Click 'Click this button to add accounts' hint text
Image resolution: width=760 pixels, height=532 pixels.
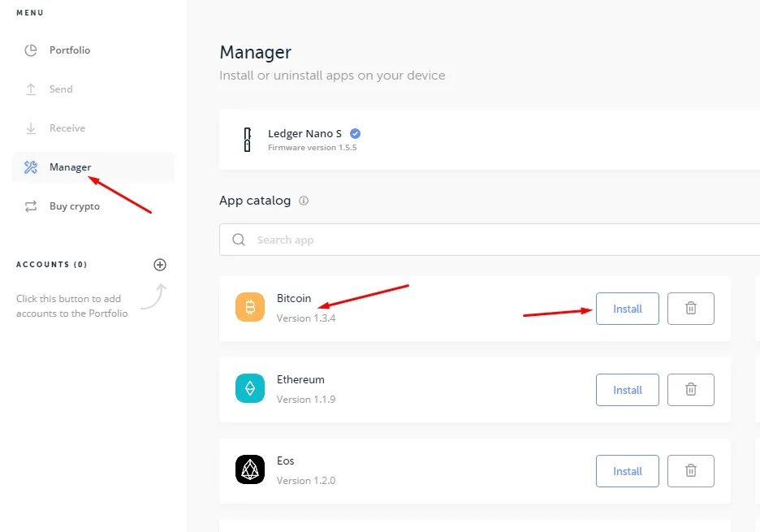(71, 306)
